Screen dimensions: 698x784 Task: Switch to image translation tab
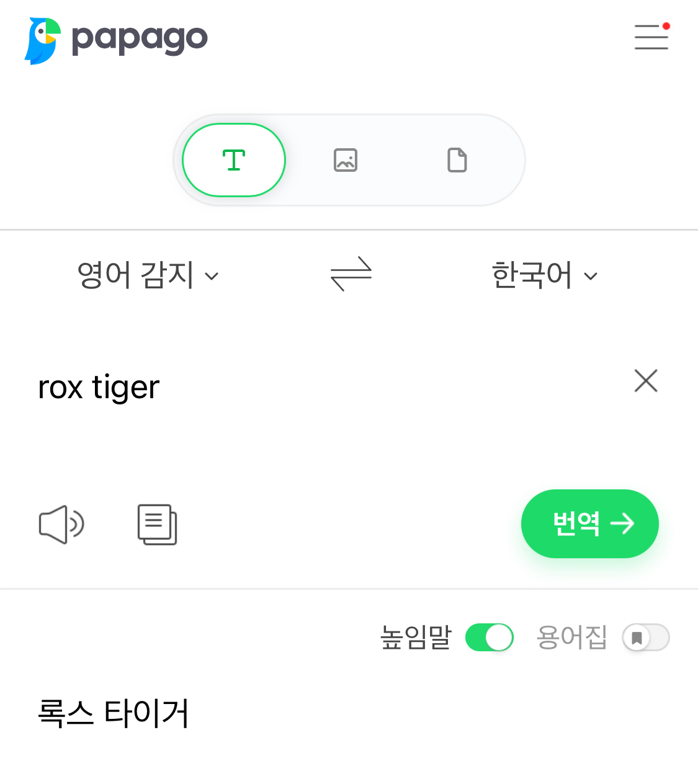click(x=346, y=160)
